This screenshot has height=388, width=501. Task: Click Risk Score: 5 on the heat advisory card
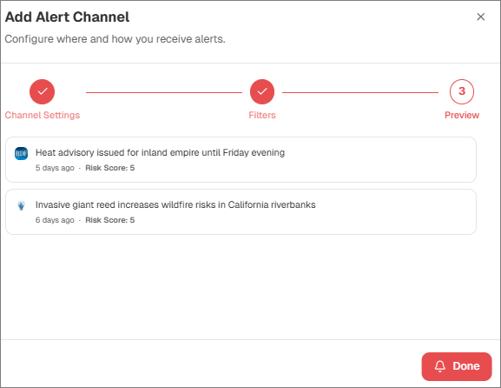(x=110, y=168)
